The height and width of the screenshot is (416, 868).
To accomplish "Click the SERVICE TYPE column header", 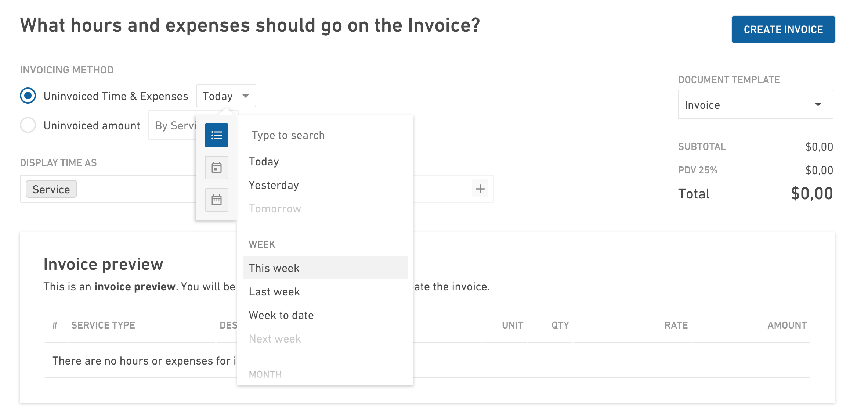I will [x=103, y=325].
